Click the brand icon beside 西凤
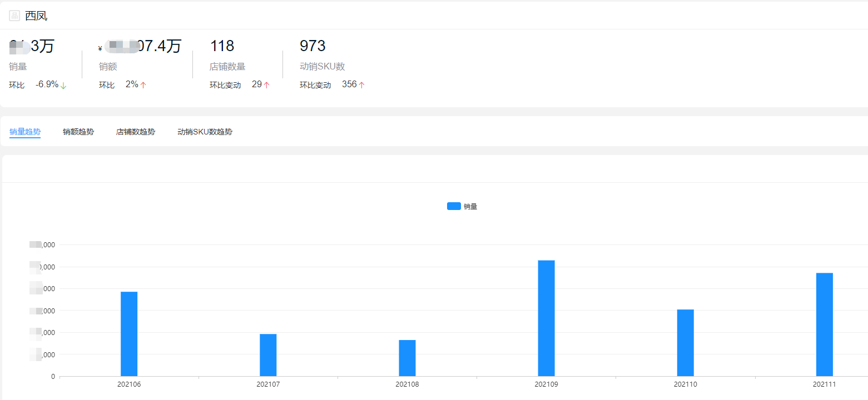868x400 pixels. tap(14, 16)
